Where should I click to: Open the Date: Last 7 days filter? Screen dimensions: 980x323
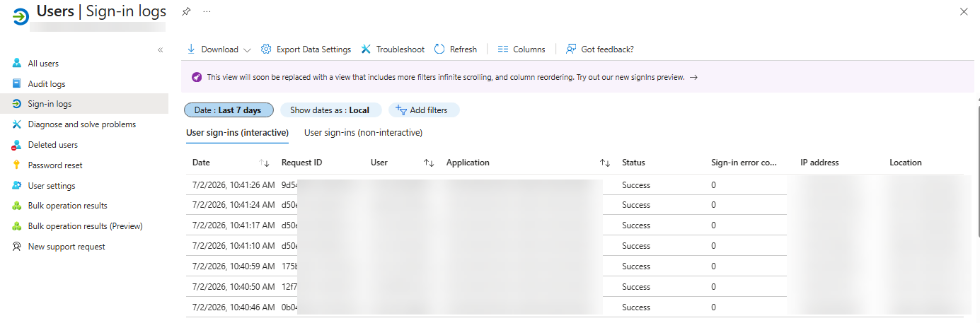coord(228,110)
